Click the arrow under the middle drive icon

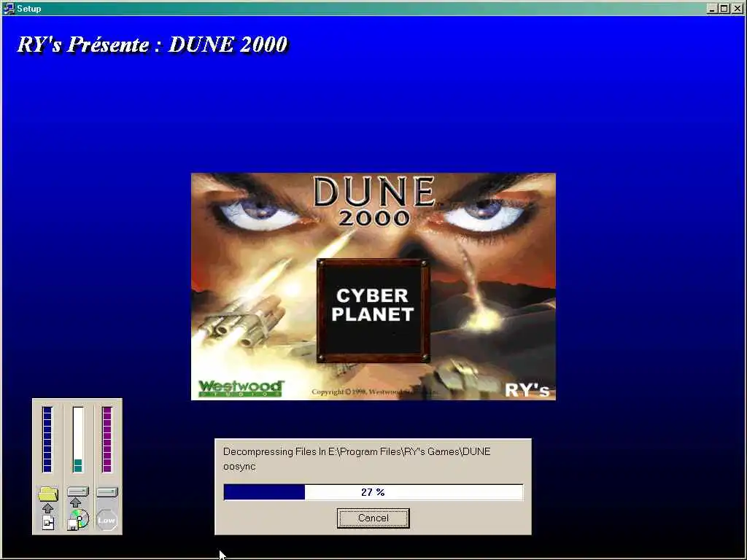tap(75, 502)
